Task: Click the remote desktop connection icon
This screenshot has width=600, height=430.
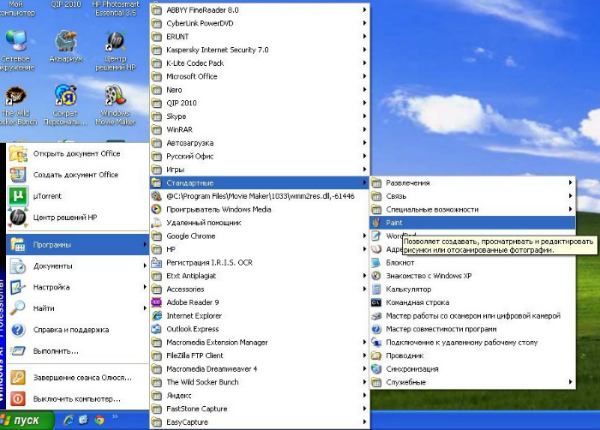Action: [x=377, y=342]
